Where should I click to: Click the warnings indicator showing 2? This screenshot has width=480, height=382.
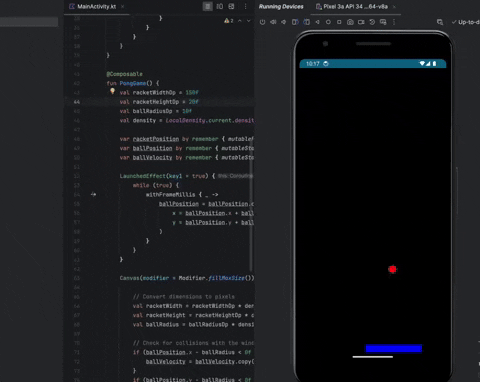click(229, 21)
